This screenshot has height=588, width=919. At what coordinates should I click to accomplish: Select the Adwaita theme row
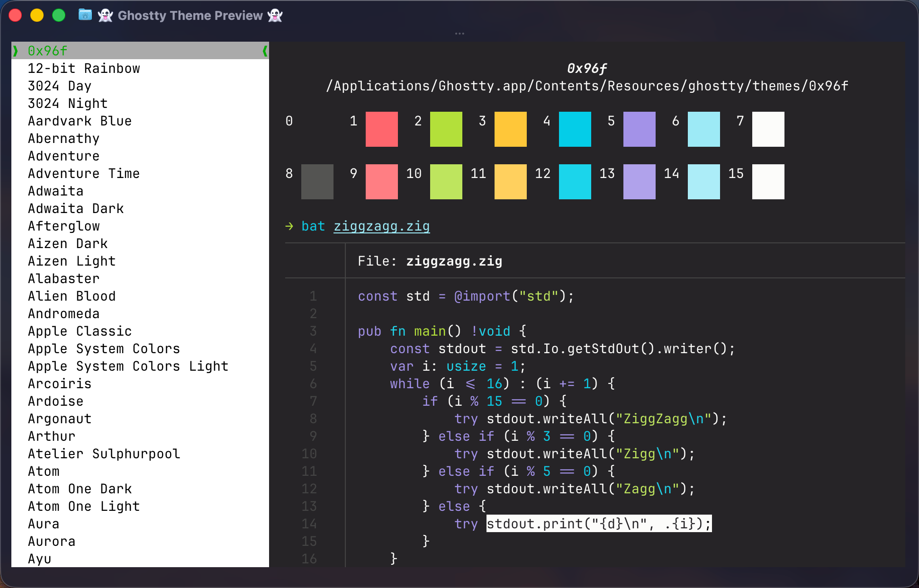click(x=140, y=191)
